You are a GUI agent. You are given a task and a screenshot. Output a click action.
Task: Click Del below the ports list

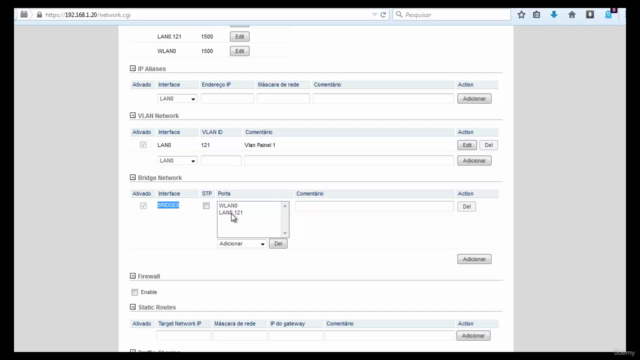tap(278, 244)
